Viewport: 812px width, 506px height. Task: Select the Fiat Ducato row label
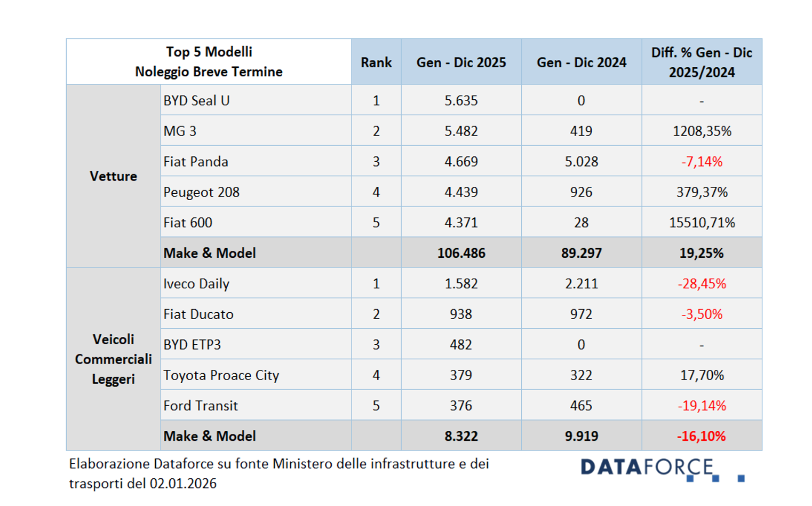pos(198,314)
